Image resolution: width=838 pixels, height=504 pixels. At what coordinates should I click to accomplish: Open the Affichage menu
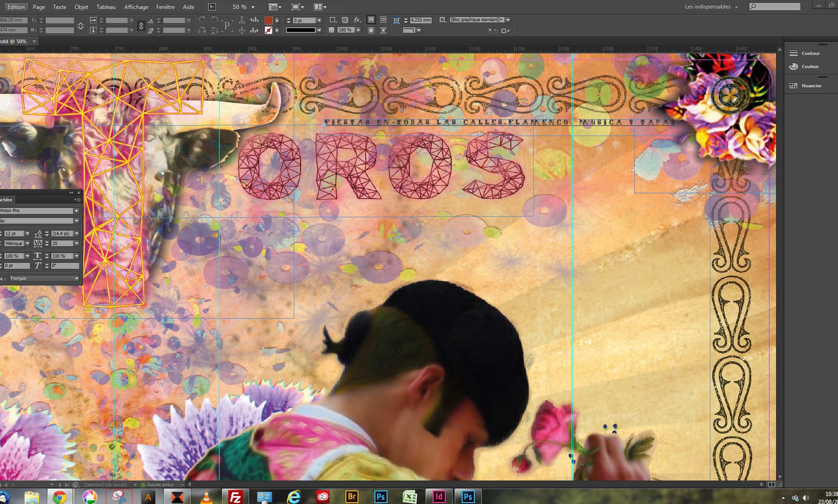tap(136, 7)
